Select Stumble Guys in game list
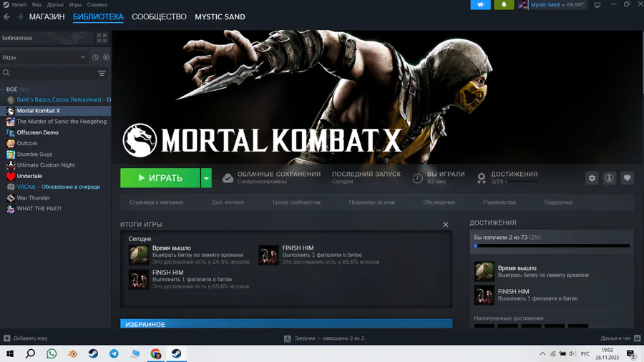This screenshot has width=644, height=362. click(55, 155)
